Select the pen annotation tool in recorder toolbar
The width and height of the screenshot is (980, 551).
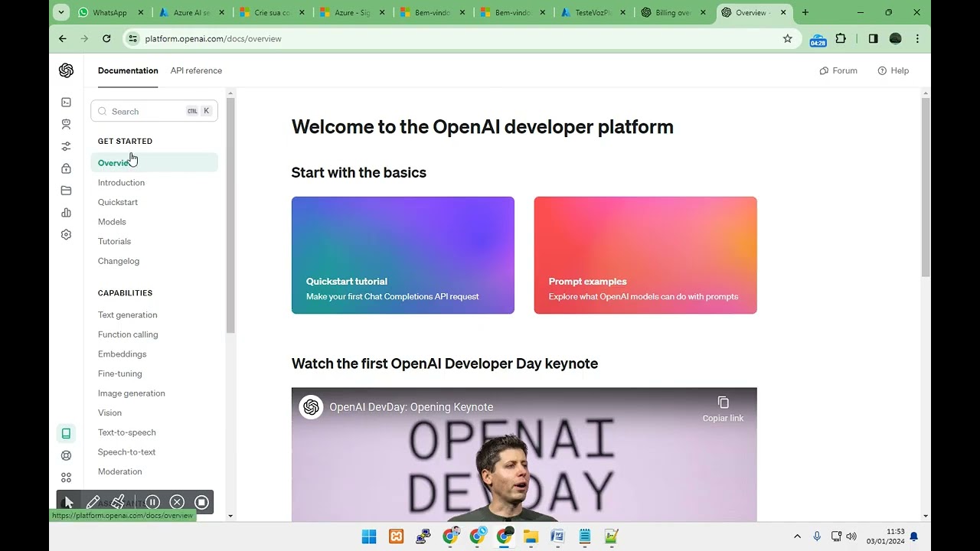tap(93, 502)
